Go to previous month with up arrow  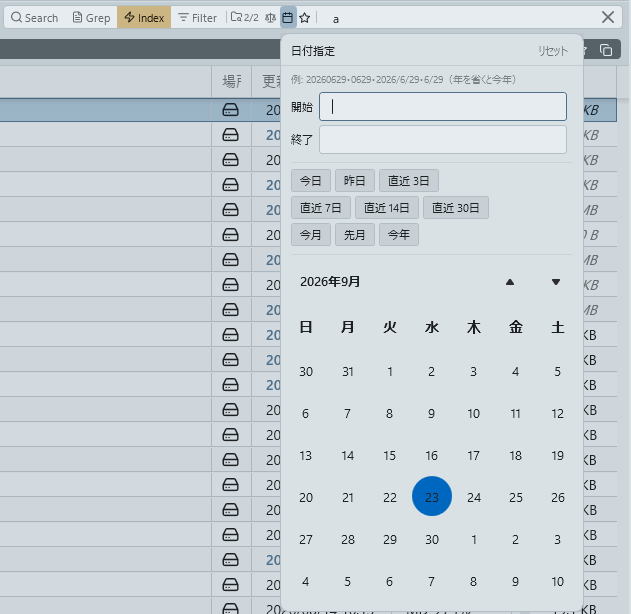click(x=510, y=282)
